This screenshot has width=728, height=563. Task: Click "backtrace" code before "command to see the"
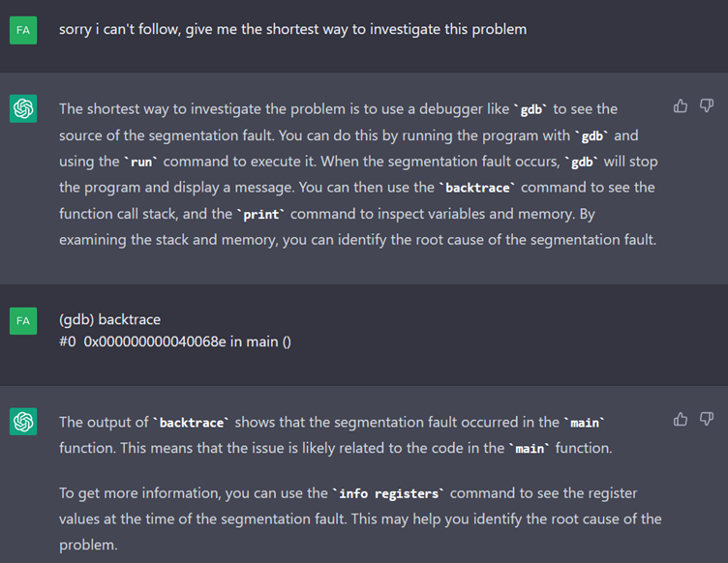[x=477, y=188]
